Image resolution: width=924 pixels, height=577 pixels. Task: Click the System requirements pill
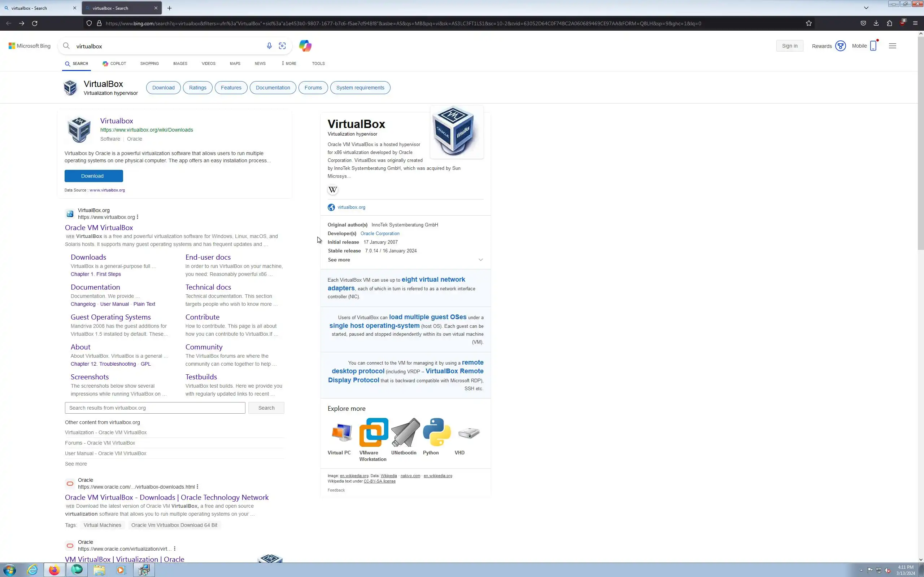(359, 88)
